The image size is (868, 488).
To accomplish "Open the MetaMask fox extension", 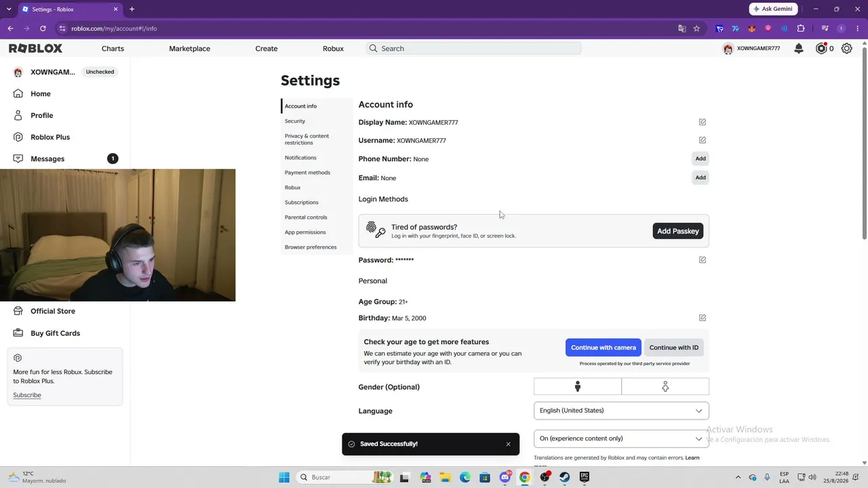I will click(x=752, y=28).
